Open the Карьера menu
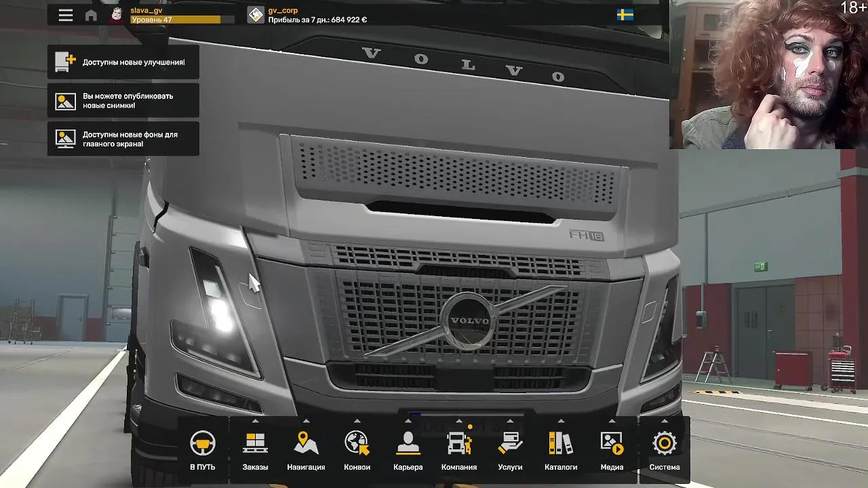868x488 pixels. click(x=408, y=451)
